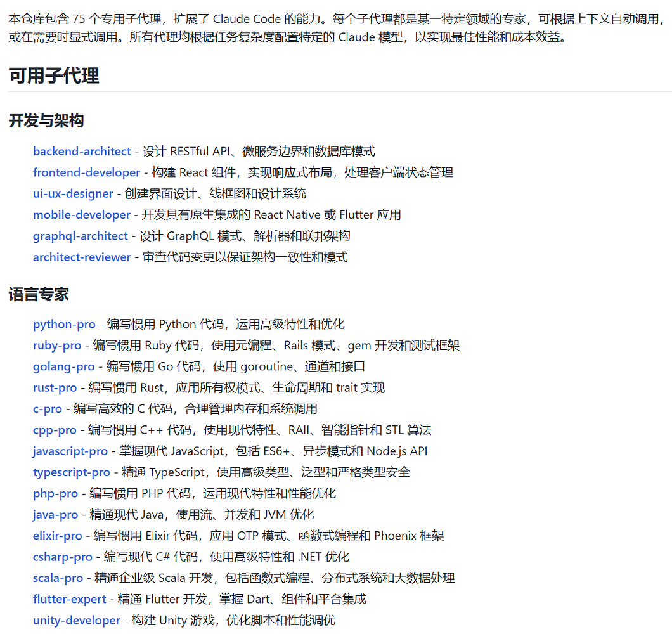Follow the rust-pro link
The image size is (672, 634).
pyautogui.click(x=55, y=388)
